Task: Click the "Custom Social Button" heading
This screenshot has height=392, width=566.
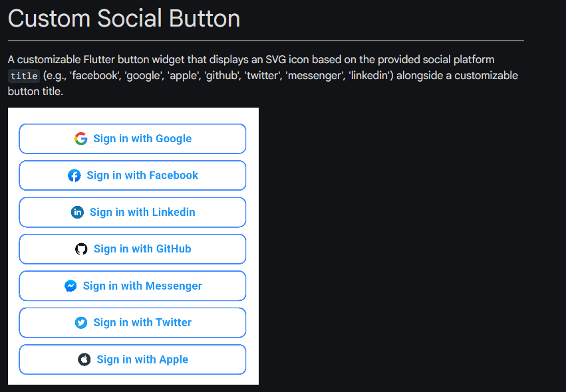Action: [123, 19]
